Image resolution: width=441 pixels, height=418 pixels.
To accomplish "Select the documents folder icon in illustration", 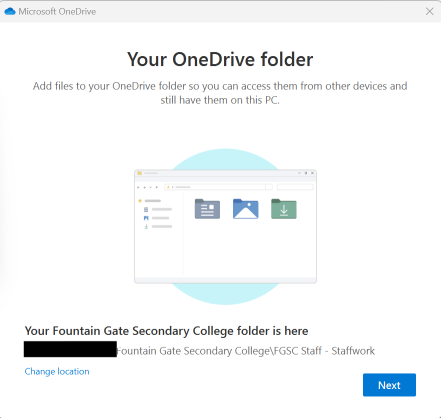I will [x=207, y=209].
